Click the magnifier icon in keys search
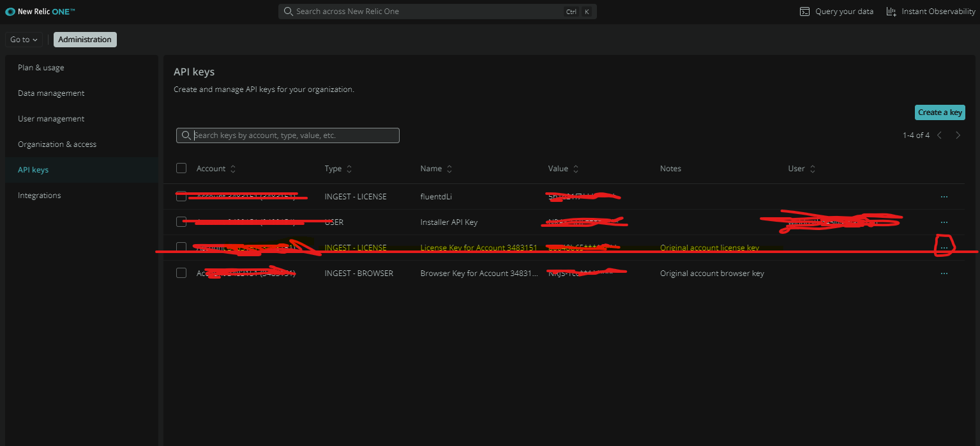Image resolution: width=980 pixels, height=446 pixels. click(186, 135)
